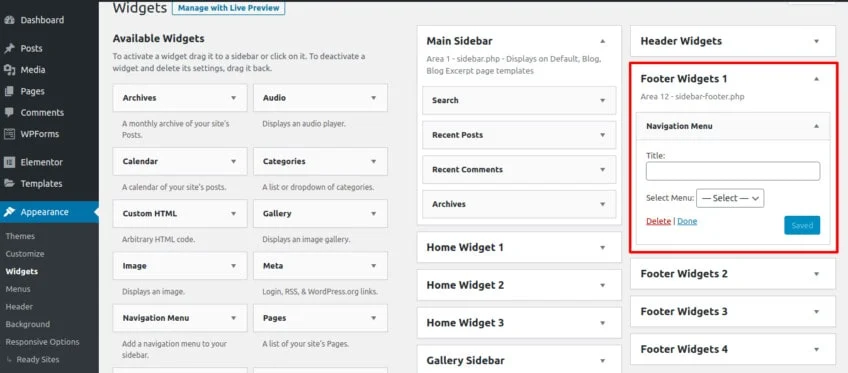Expand the Custom HTML widget arrow
Viewport: 848px width, 373px height.
coord(234,214)
